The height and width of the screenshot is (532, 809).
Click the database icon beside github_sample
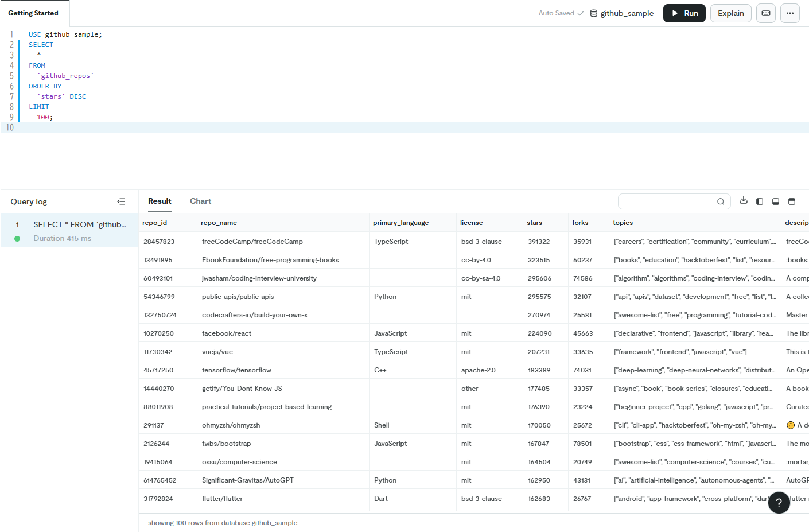(x=594, y=13)
